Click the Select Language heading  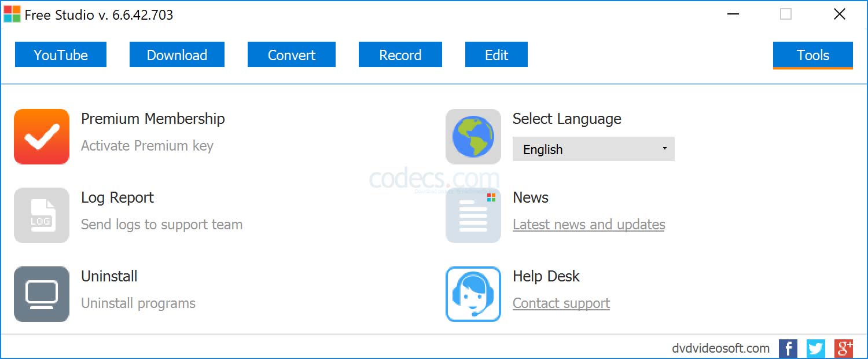click(x=567, y=119)
